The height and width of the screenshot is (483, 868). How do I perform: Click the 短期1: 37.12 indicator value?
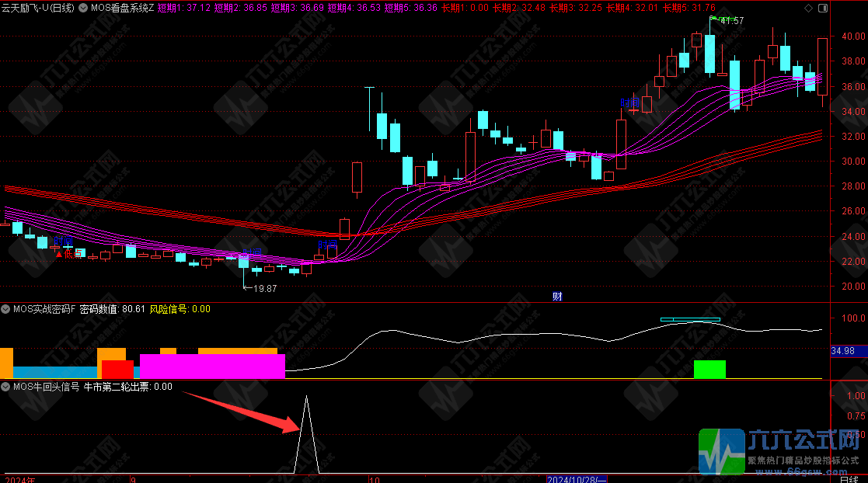coord(184,8)
